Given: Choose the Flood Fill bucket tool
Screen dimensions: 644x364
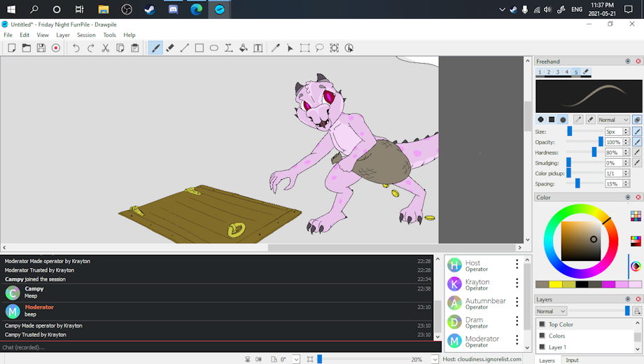Looking at the screenshot, I should 243,48.
